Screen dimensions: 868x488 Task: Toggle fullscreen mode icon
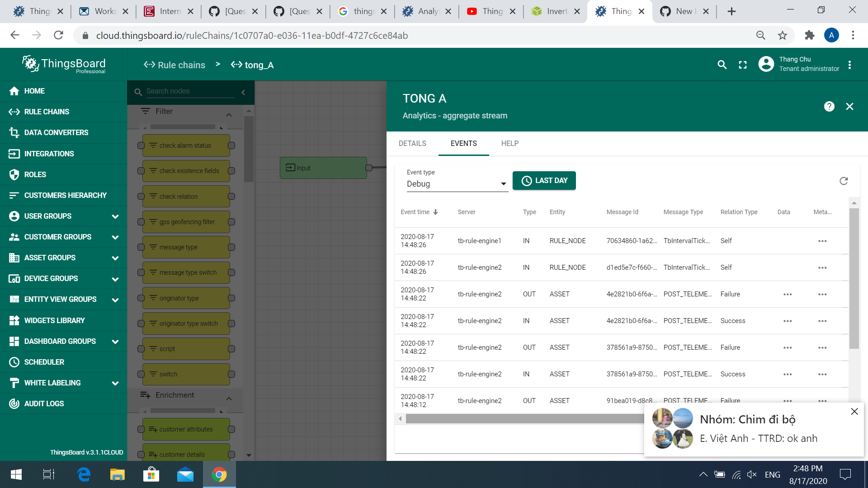743,65
